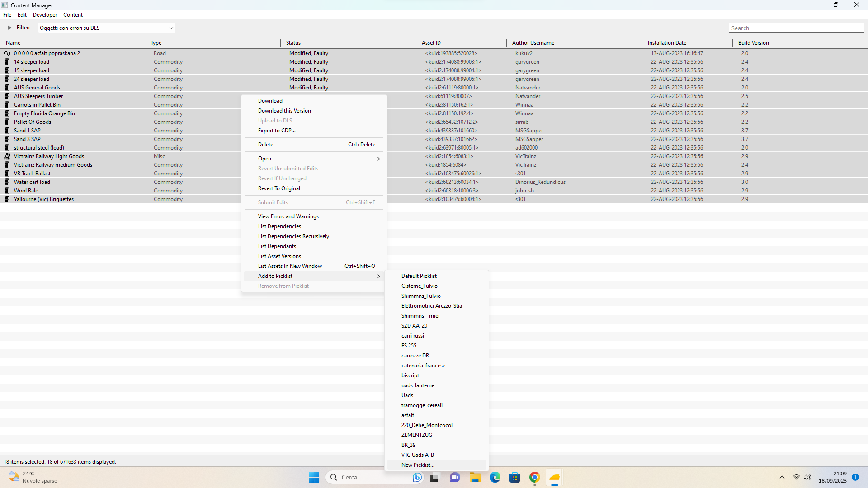
Task: Launch Microsoft Edge from the taskbar
Action: 495,477
